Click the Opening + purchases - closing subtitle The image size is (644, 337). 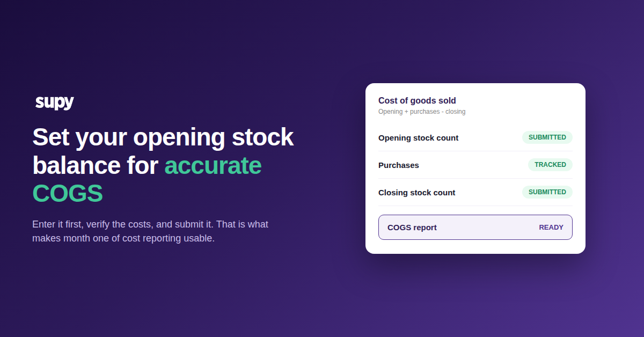421,112
